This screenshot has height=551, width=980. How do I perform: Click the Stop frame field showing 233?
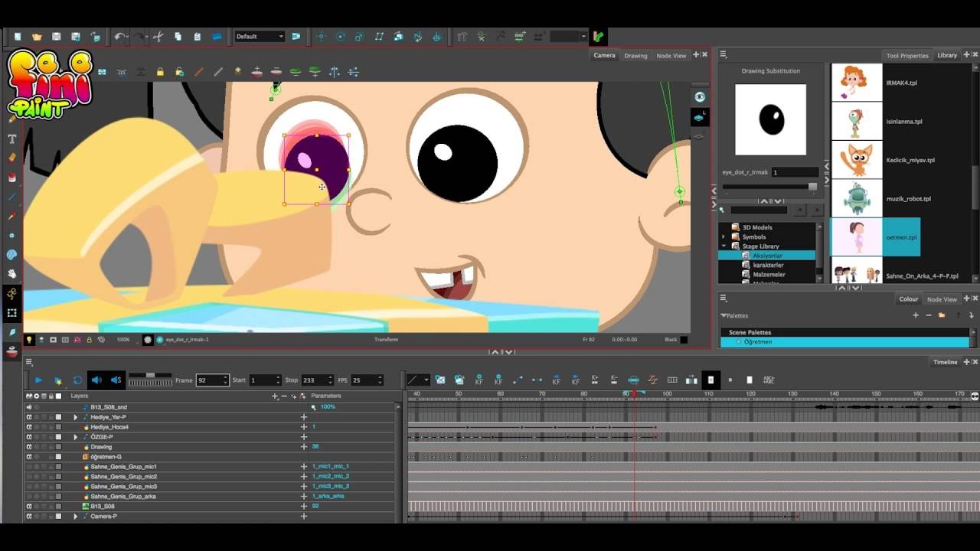point(318,380)
